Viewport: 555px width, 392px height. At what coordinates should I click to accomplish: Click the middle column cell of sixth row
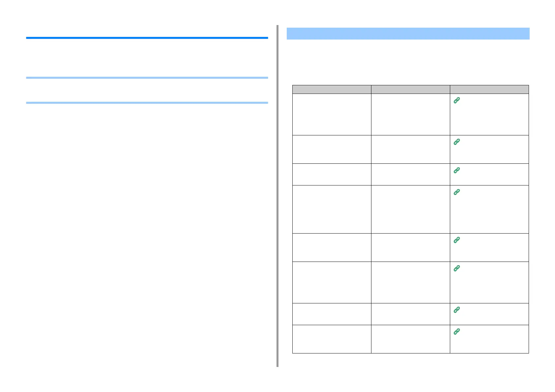[x=410, y=282]
